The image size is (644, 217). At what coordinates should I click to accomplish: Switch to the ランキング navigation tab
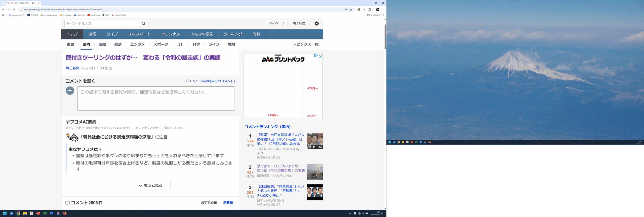(233, 34)
